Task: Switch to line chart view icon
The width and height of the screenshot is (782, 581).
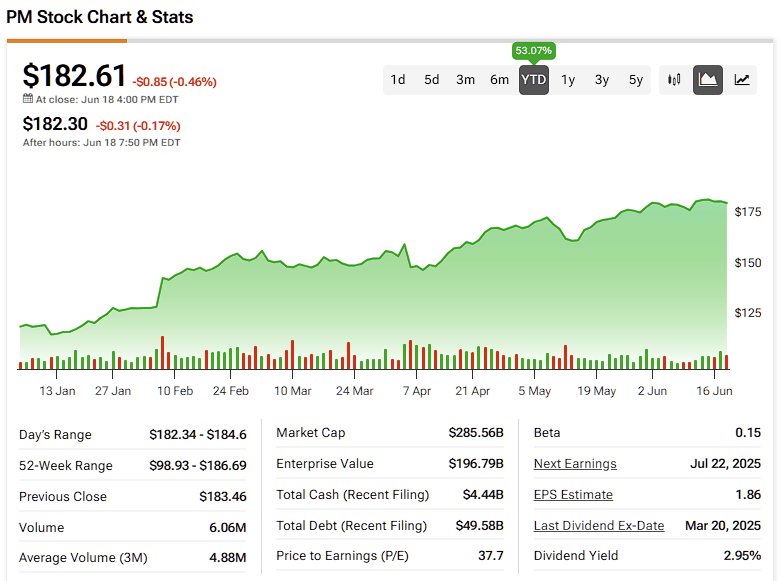Action: coord(742,80)
